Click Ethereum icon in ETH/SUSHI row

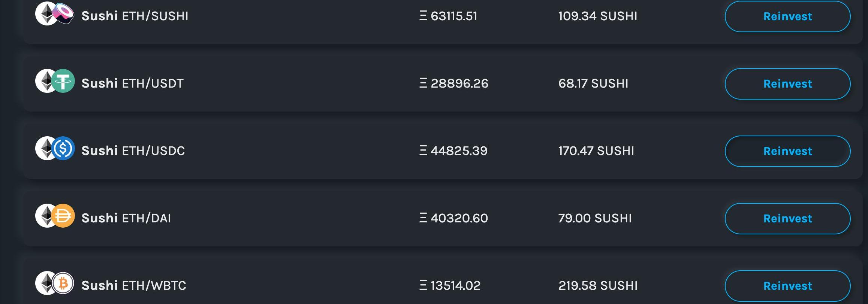tap(45, 14)
